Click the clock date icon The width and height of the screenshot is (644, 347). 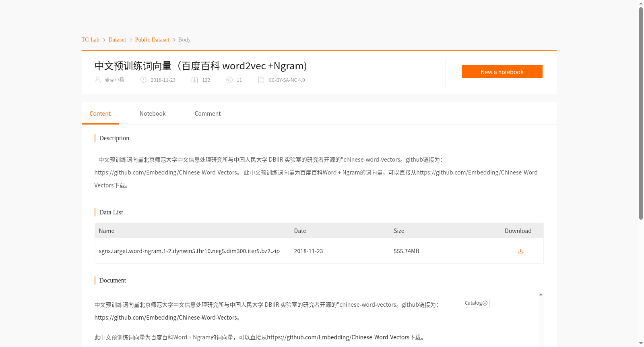pos(143,80)
